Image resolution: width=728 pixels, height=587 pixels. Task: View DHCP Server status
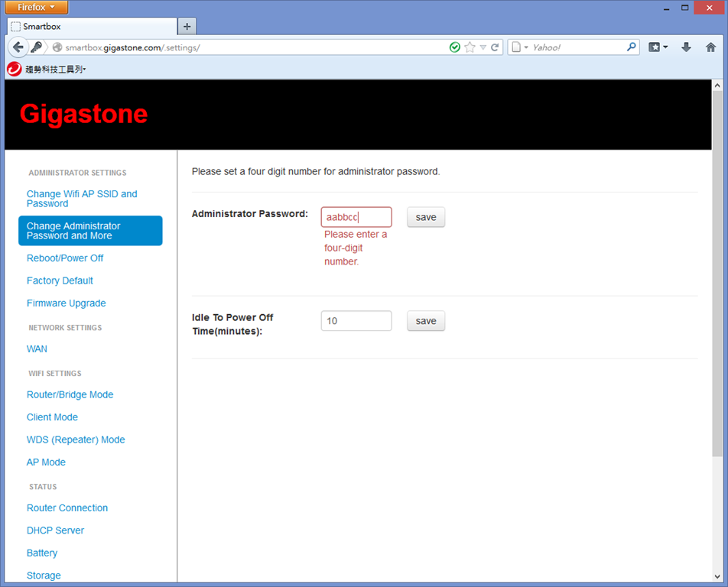point(55,530)
